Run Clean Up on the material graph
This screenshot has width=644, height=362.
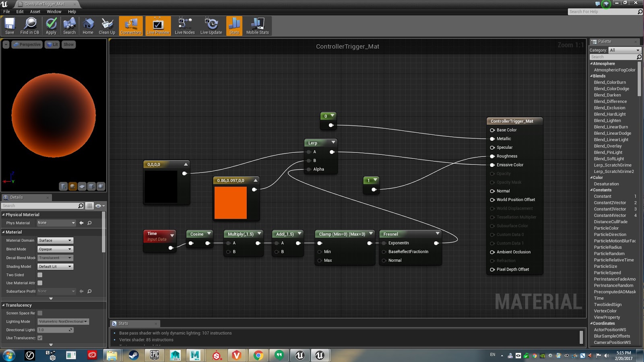tap(106, 25)
